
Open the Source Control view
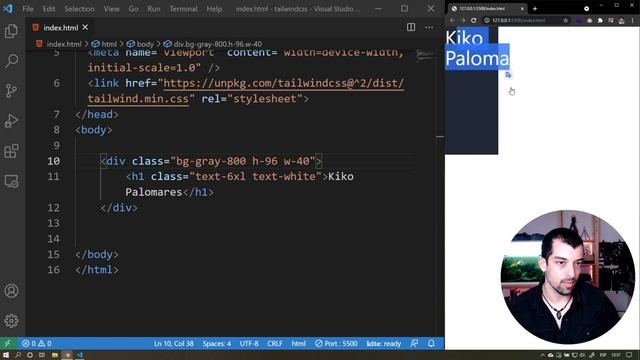[x=11, y=91]
